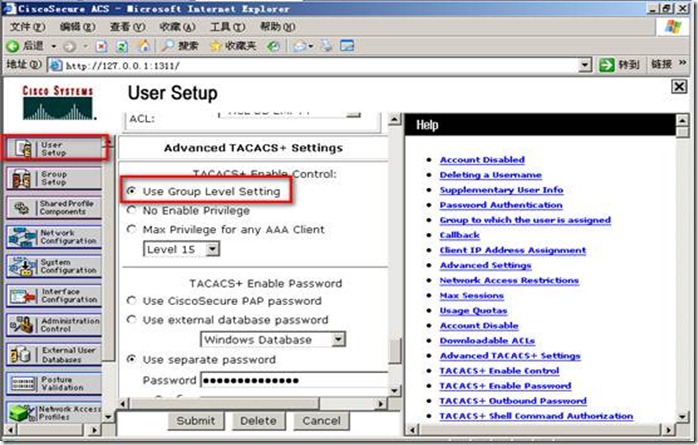Select Use external database password radio
Viewport: 698px width, 445px height.
click(131, 320)
